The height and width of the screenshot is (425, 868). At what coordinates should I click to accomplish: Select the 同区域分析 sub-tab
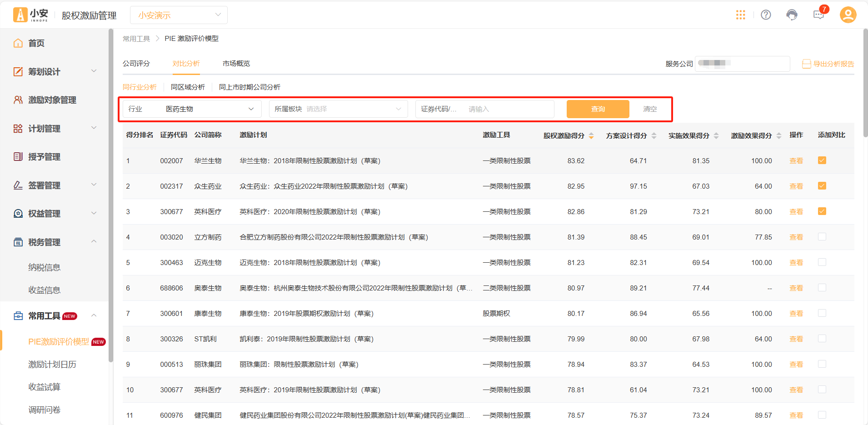pyautogui.click(x=188, y=87)
